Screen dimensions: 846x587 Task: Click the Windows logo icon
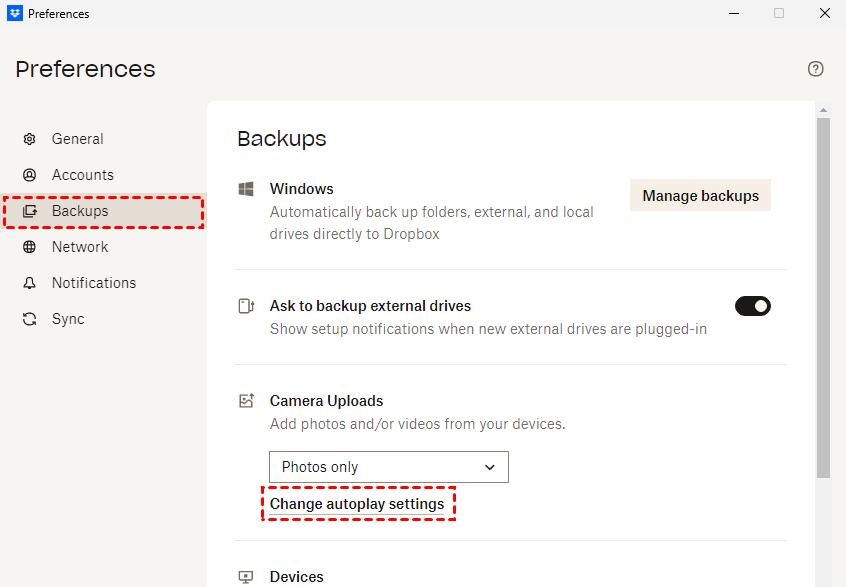click(x=246, y=189)
